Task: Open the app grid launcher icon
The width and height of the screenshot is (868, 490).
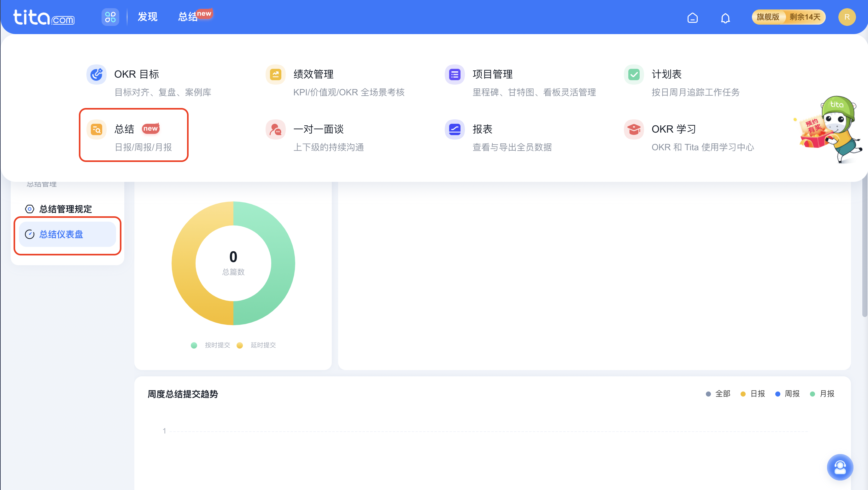Action: pos(110,17)
